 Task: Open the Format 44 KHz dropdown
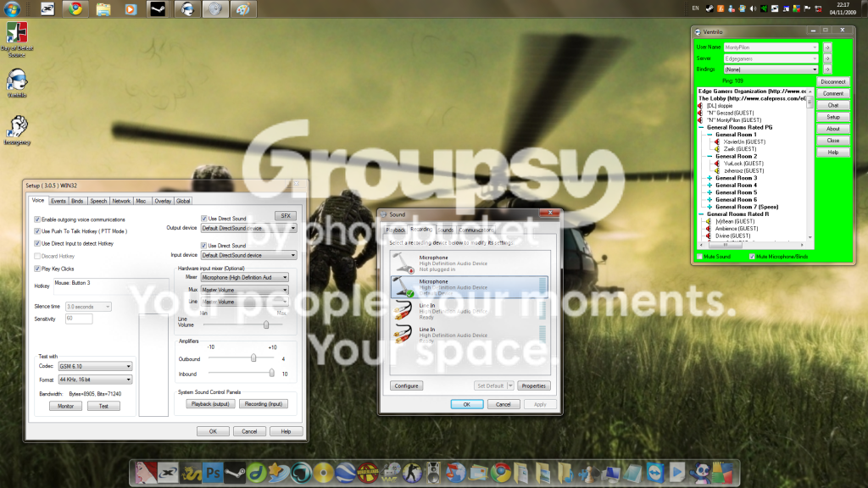coord(95,380)
